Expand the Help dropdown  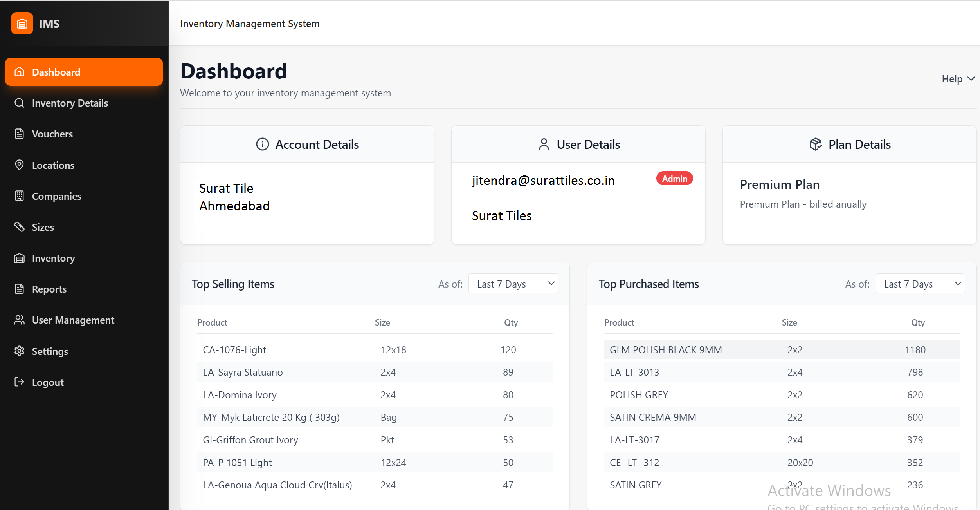[958, 78]
